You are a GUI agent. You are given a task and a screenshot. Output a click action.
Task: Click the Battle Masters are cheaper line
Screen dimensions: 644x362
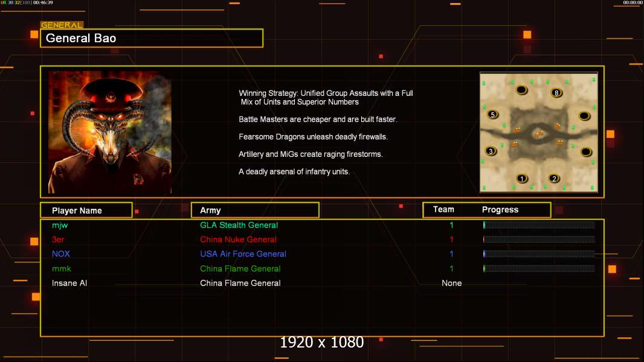[x=318, y=119]
